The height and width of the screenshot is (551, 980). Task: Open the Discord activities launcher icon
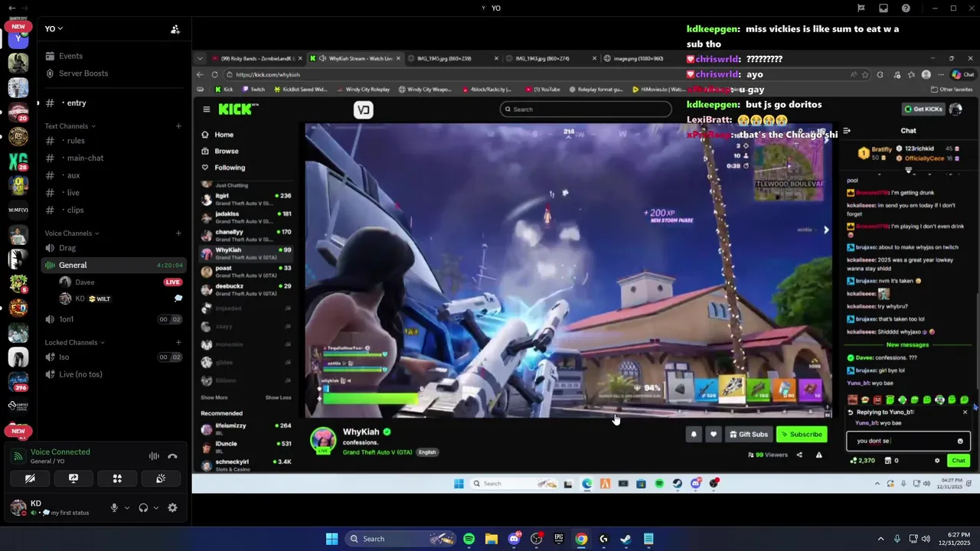pyautogui.click(x=117, y=479)
